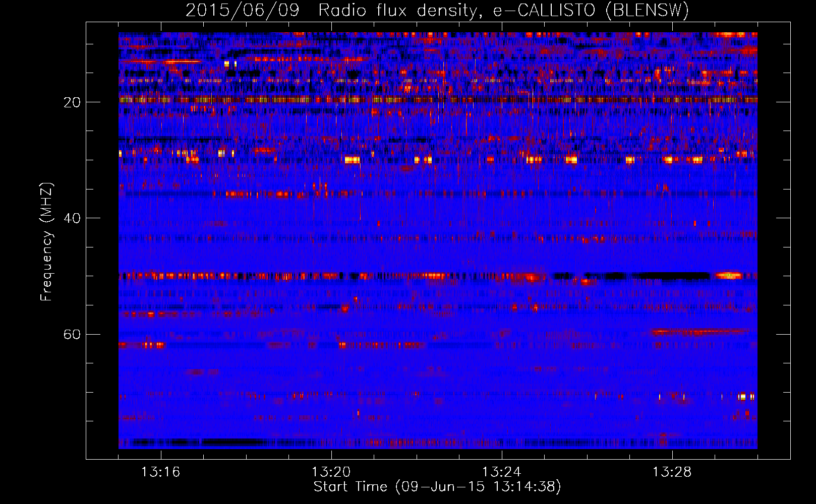816x504 pixels.
Task: Click the Start Time axis label
Action: pos(437,487)
